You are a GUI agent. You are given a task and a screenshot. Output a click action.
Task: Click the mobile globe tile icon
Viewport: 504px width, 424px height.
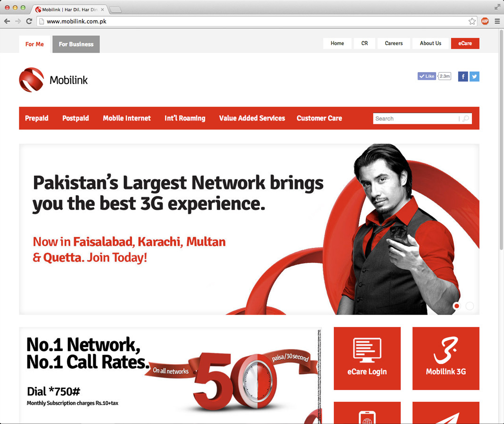[367, 417]
